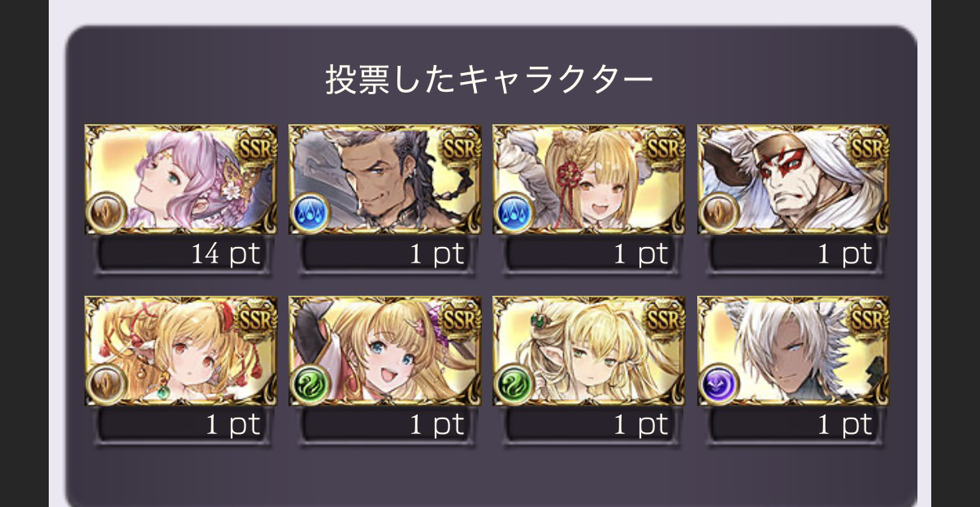Open the dark-skinned braided man character portrait

click(x=384, y=180)
